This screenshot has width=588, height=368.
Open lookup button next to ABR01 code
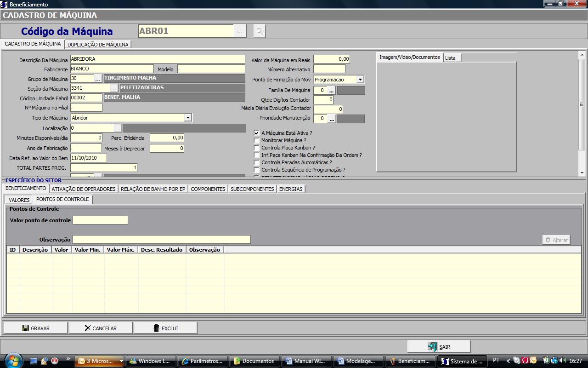click(240, 31)
